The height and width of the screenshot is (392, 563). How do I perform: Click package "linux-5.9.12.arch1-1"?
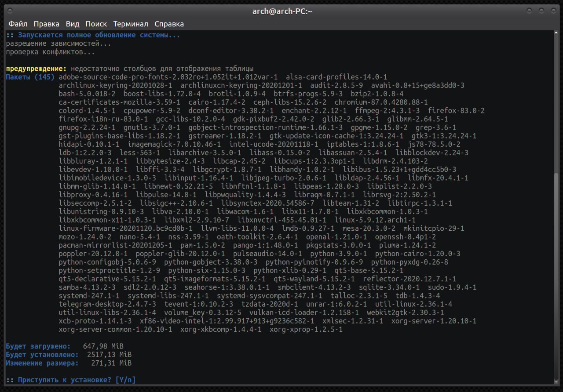point(375,220)
